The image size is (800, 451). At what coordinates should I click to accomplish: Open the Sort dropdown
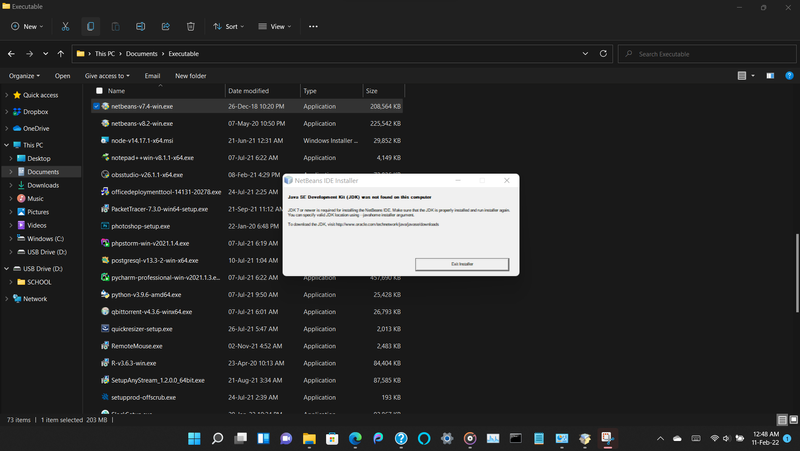(226, 27)
